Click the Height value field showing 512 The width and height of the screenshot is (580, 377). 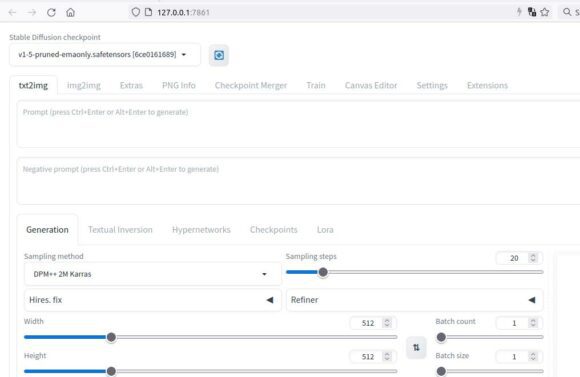coord(373,357)
